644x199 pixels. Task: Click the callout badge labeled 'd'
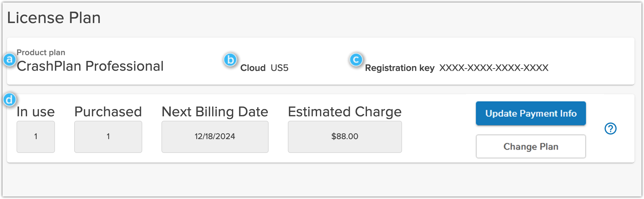[10, 99]
